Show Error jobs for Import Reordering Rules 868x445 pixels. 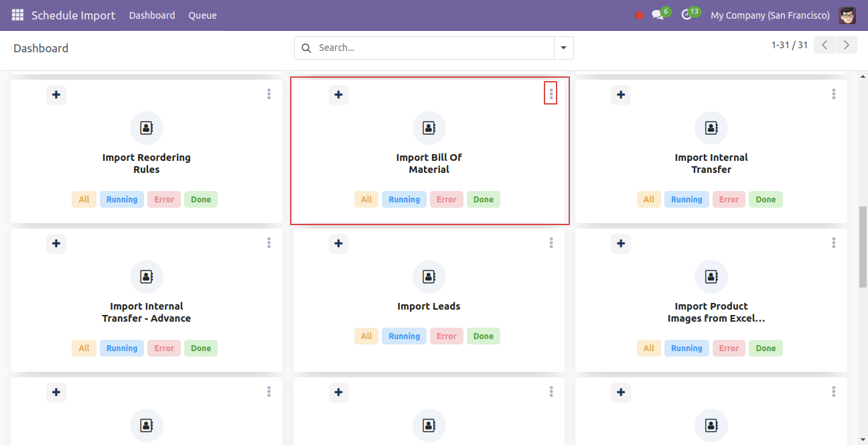164,200
